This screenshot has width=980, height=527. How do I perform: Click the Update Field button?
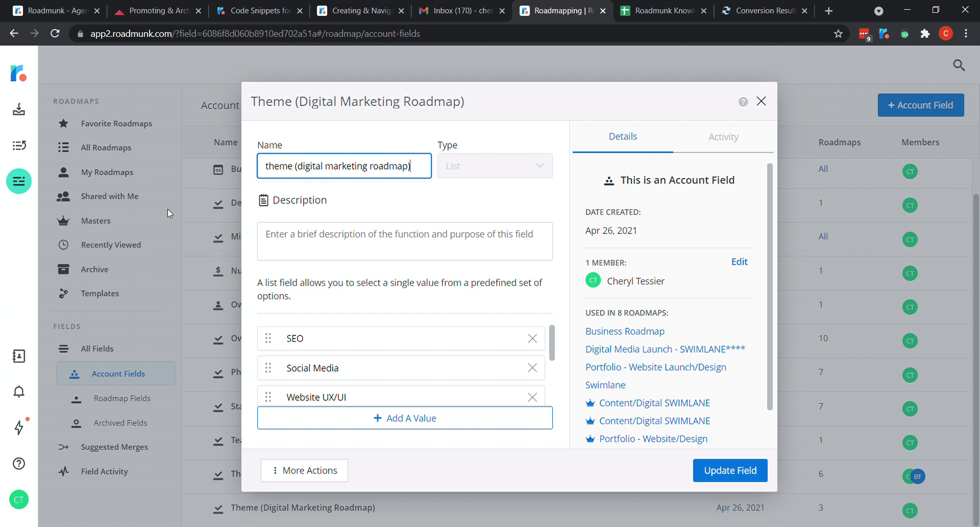point(730,470)
